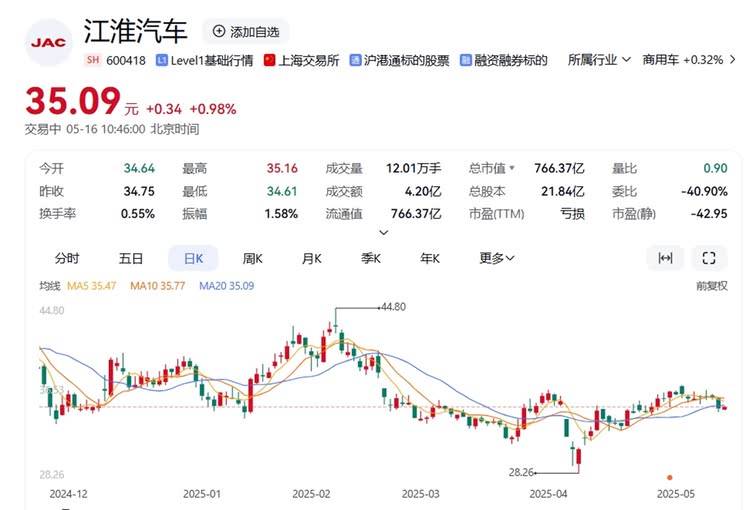The height and width of the screenshot is (510, 750).
Task: Select the 月K chart tab
Action: coord(312,258)
